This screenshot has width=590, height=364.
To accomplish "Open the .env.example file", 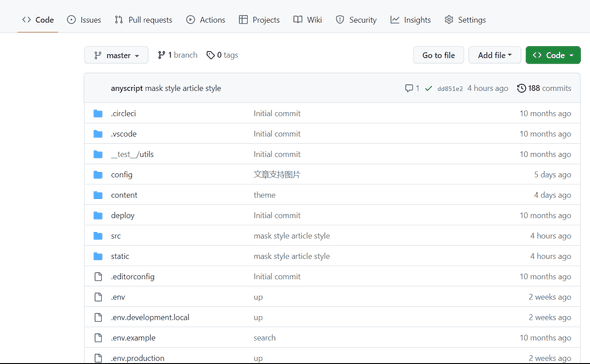I will [133, 338].
